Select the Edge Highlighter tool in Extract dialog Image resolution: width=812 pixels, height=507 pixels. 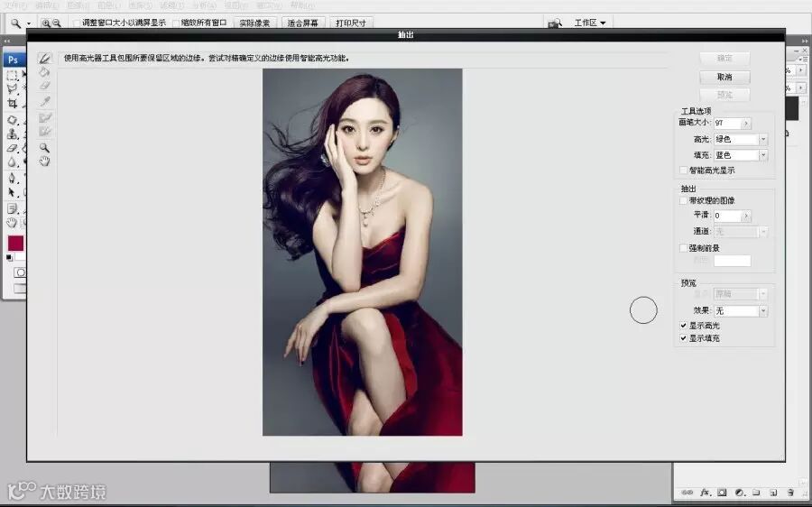coord(45,59)
